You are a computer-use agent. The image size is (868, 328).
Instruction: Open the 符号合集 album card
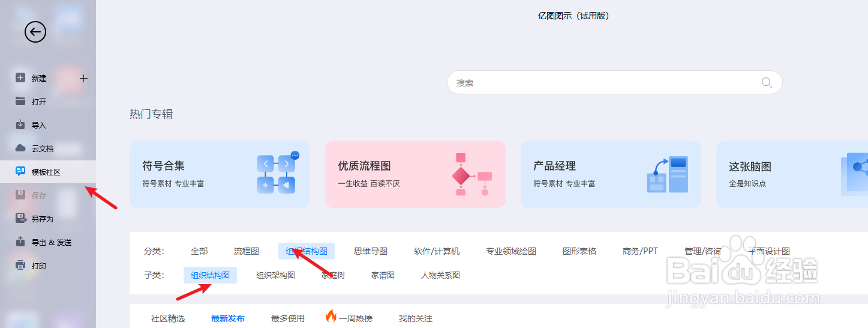pyautogui.click(x=220, y=174)
